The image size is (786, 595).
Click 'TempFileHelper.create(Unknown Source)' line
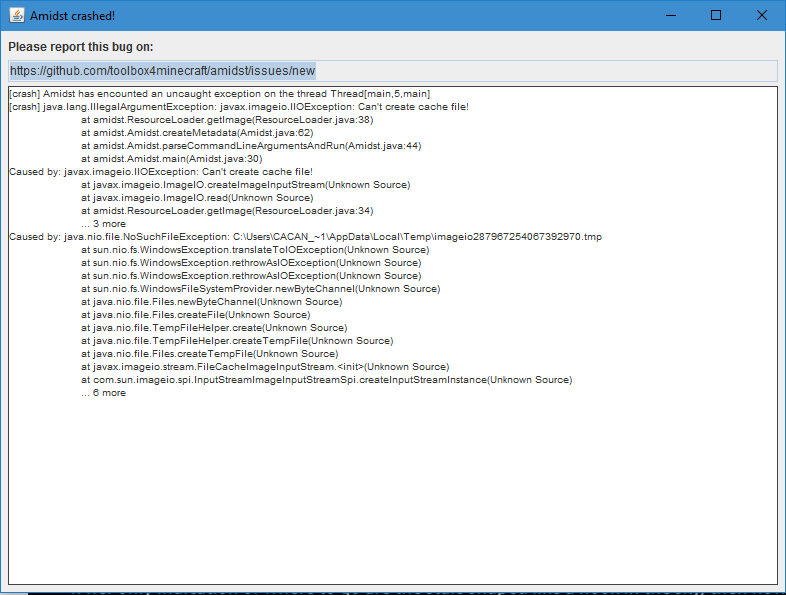pos(214,328)
